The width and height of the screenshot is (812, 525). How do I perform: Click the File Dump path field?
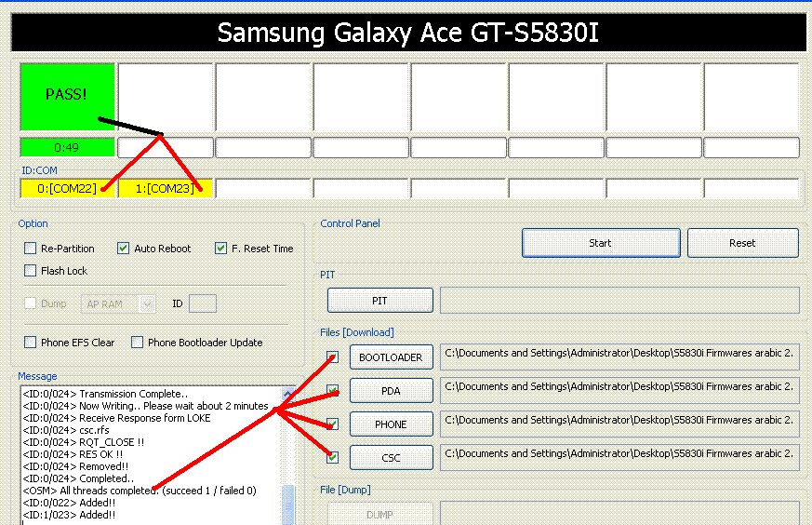tap(619, 513)
